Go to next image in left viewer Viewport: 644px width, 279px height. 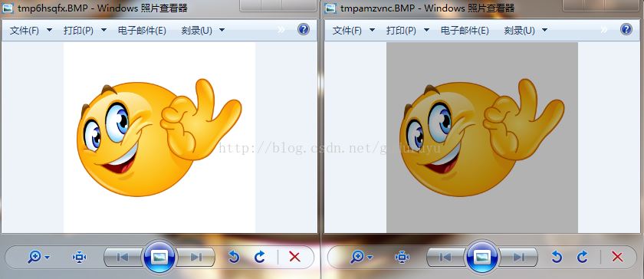pyautogui.click(x=196, y=258)
